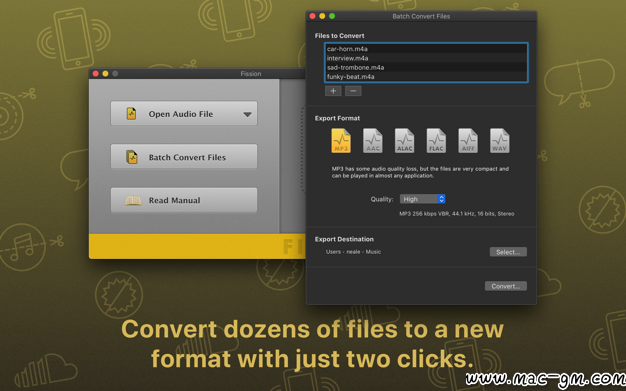Open the Quality dropdown set to High
Viewport: 626px width, 391px height.
422,199
